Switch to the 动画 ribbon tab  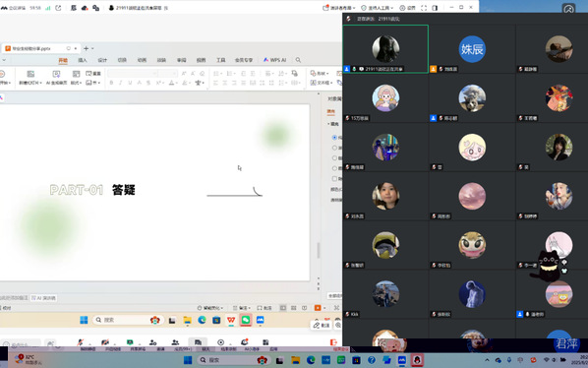pos(142,60)
